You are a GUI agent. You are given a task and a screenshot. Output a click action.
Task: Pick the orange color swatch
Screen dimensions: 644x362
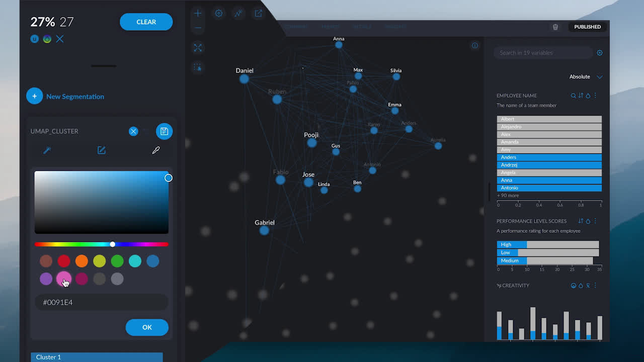pyautogui.click(x=82, y=261)
